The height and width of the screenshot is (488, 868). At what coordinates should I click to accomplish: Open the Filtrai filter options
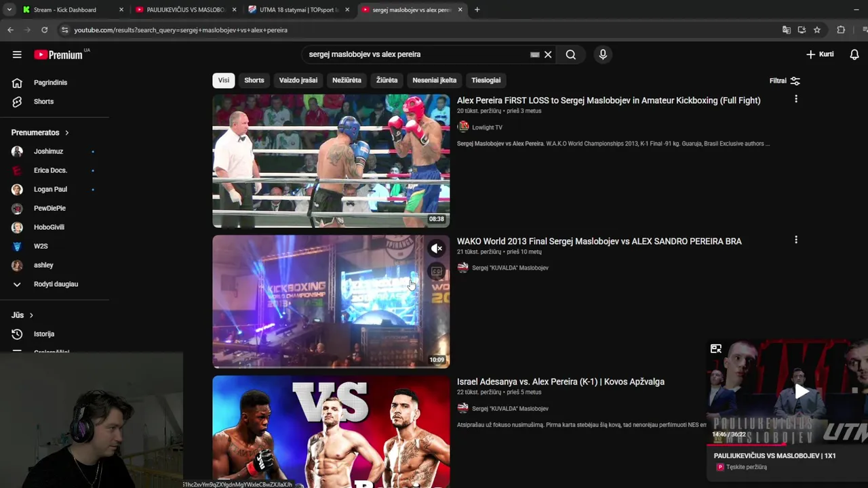[x=785, y=81]
